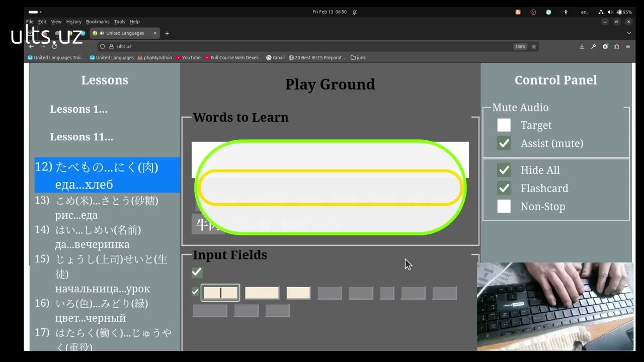Image resolution: width=644 pixels, height=362 pixels.
Task: Open the Tools menu
Action: pos(120,22)
